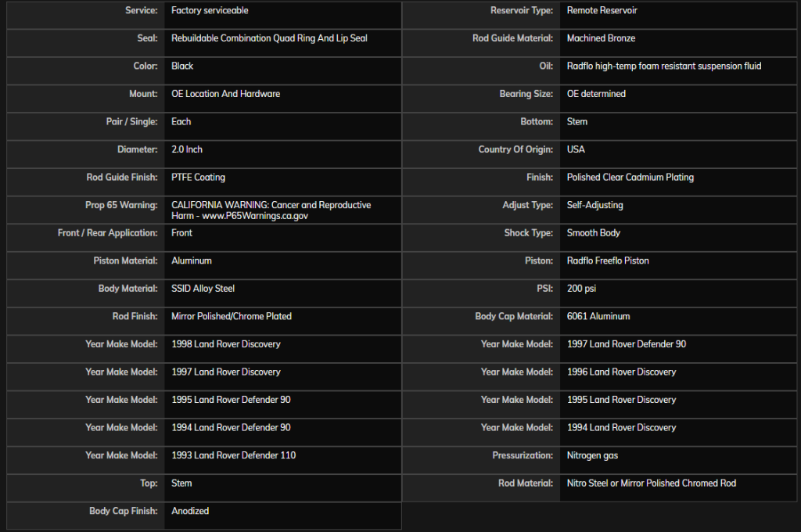Click the 'PSI:' label

[544, 288]
